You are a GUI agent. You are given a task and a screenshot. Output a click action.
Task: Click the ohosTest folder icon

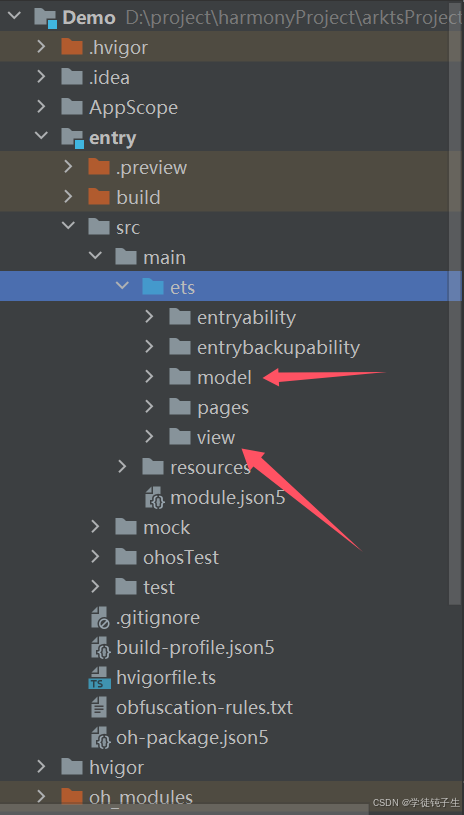click(126, 557)
